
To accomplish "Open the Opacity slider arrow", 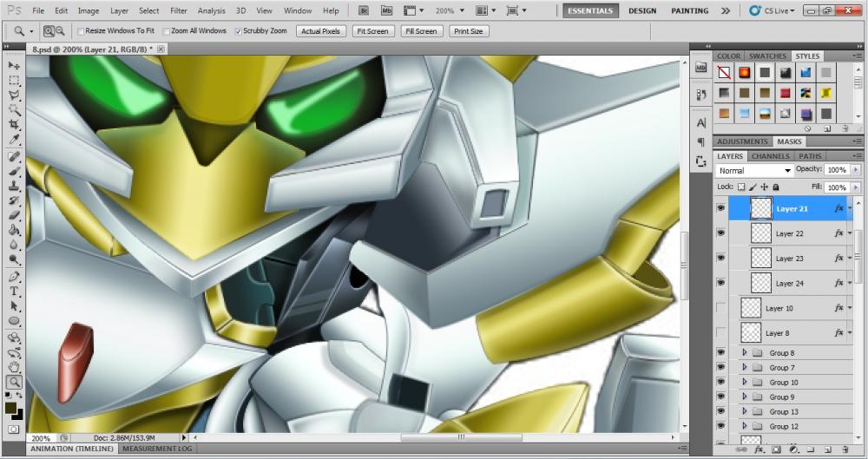I will (855, 170).
